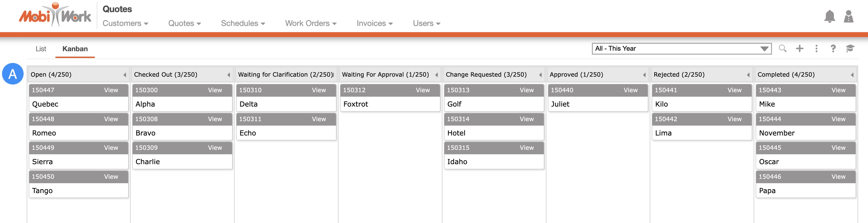Collapse the Open column

pyautogui.click(x=125, y=75)
